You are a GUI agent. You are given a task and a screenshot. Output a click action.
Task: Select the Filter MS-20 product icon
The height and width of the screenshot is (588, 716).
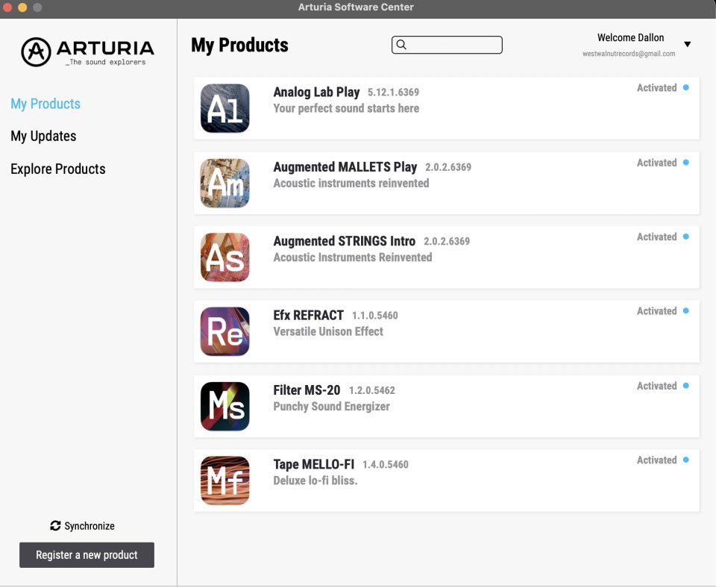coord(224,406)
